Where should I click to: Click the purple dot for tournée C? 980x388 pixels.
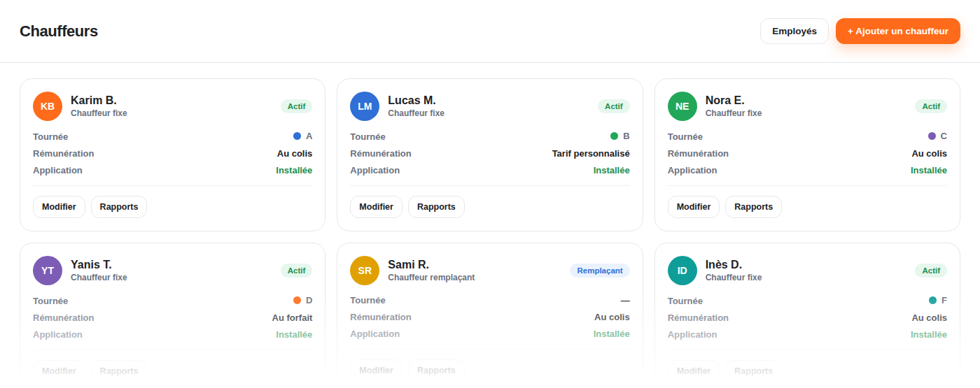tap(932, 136)
